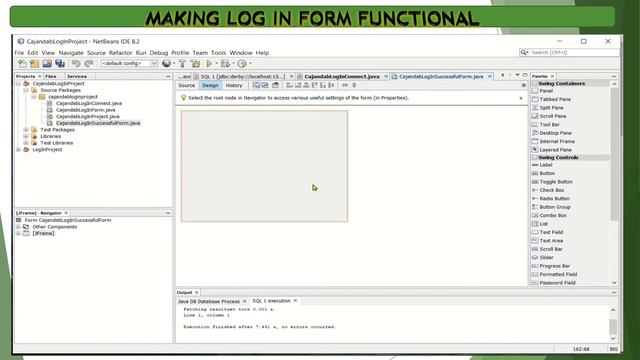Expand the JFrame node in Navigator

[18, 233]
